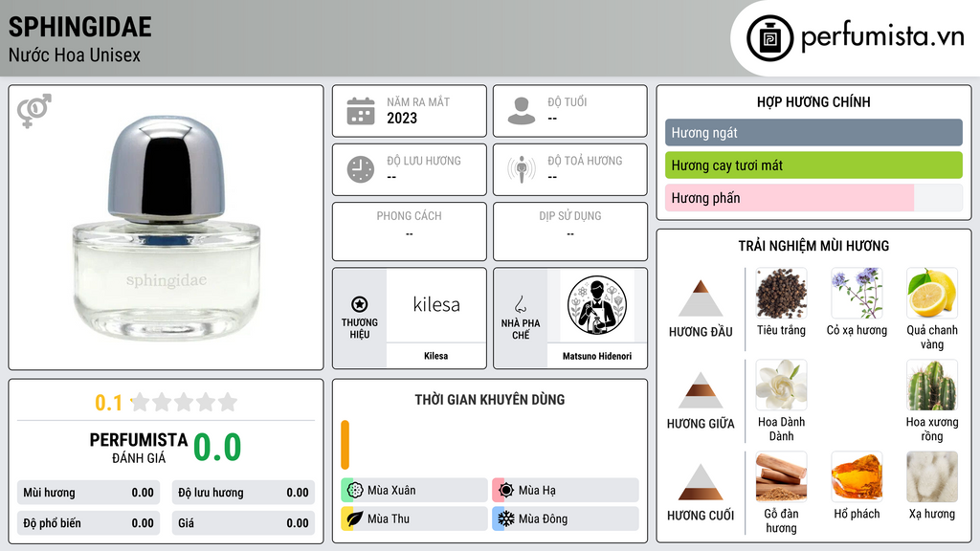Screen dimensions: 980x551
Task: Click the SPHINGIDAE title heading
Action: click(x=80, y=27)
